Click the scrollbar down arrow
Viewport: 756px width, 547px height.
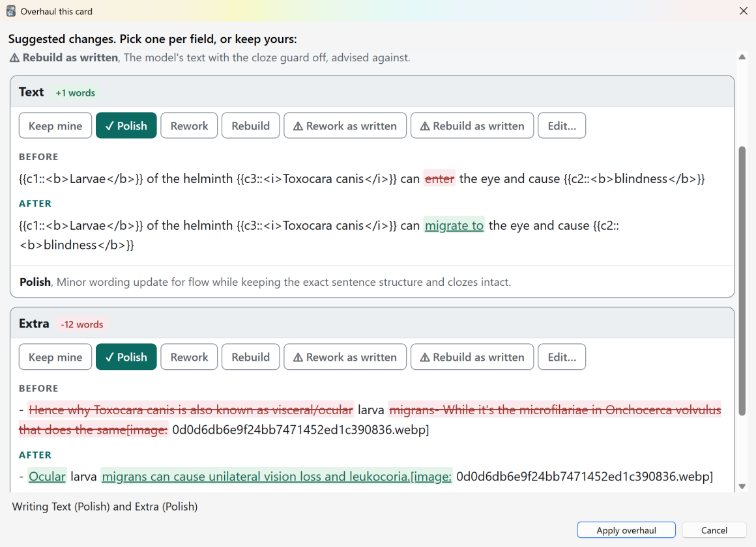(742, 486)
